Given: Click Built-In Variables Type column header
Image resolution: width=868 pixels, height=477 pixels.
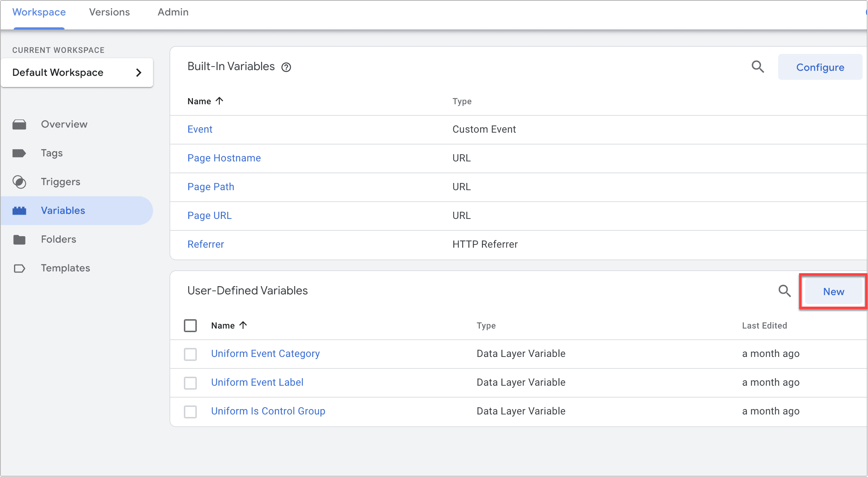Looking at the screenshot, I should [462, 101].
